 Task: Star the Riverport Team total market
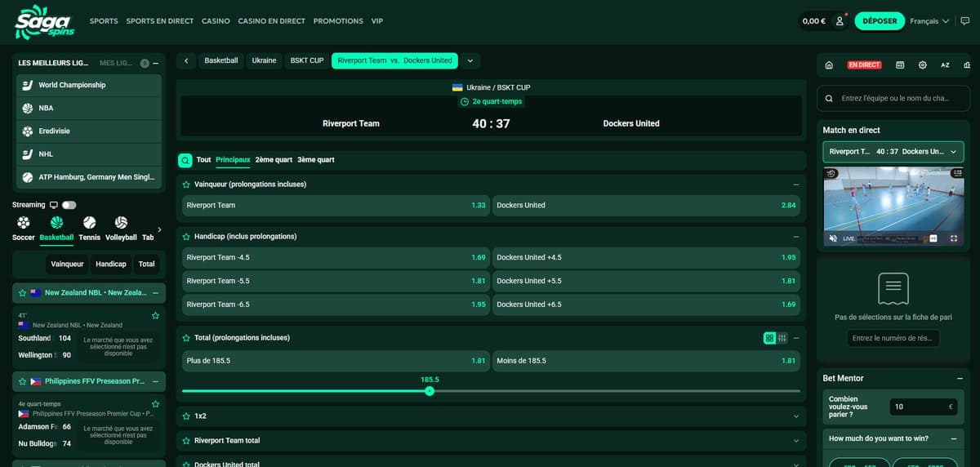[x=186, y=440]
